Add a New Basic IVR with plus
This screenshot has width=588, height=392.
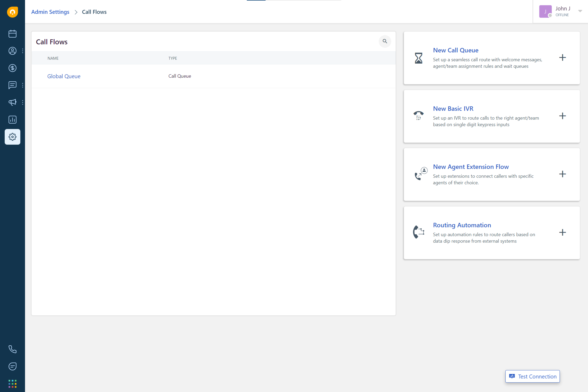(x=562, y=116)
